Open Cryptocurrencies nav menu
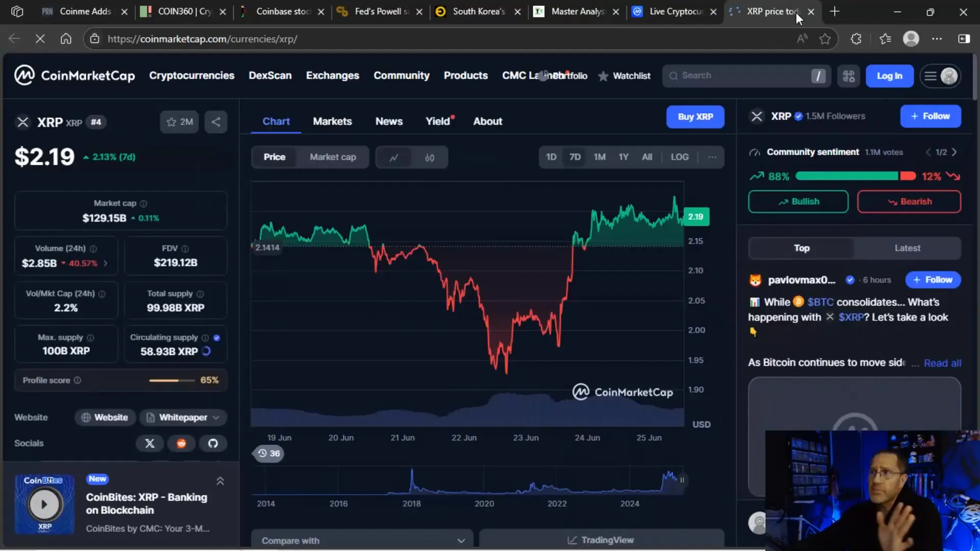 [x=191, y=76]
